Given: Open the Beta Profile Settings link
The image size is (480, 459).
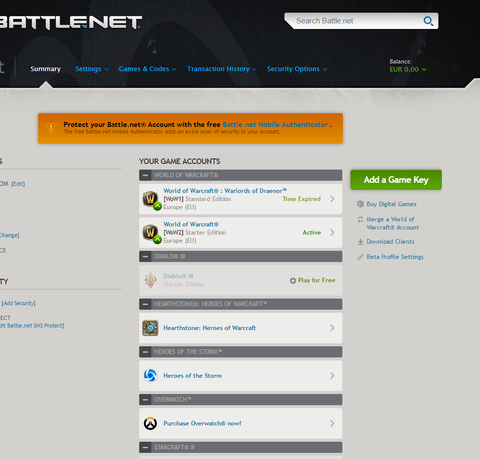Looking at the screenshot, I should [395, 257].
